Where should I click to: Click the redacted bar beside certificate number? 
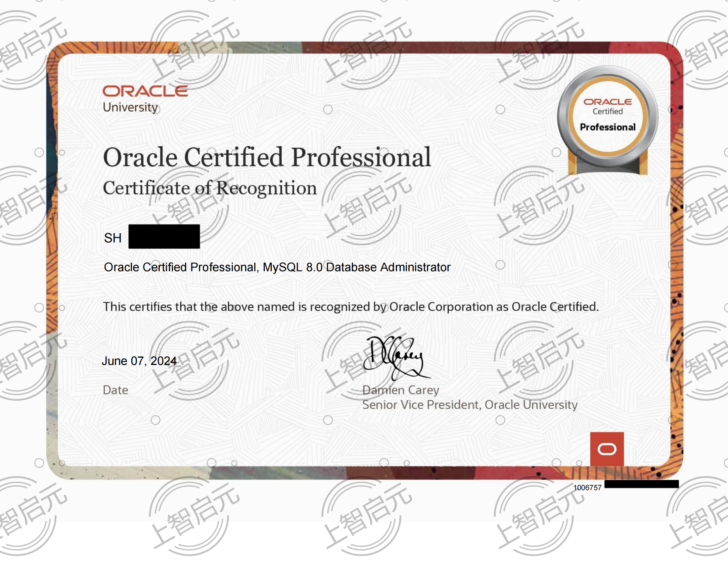click(x=641, y=484)
